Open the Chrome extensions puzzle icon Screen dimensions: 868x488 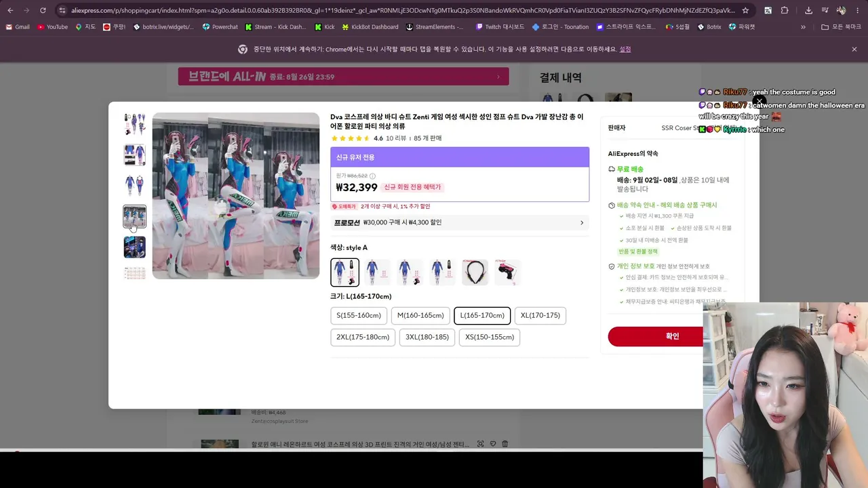(x=785, y=10)
